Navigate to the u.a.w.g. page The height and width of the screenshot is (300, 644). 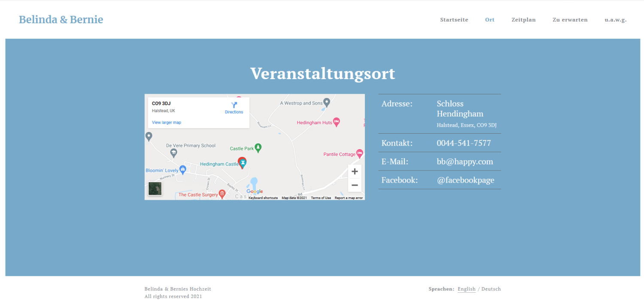[616, 20]
